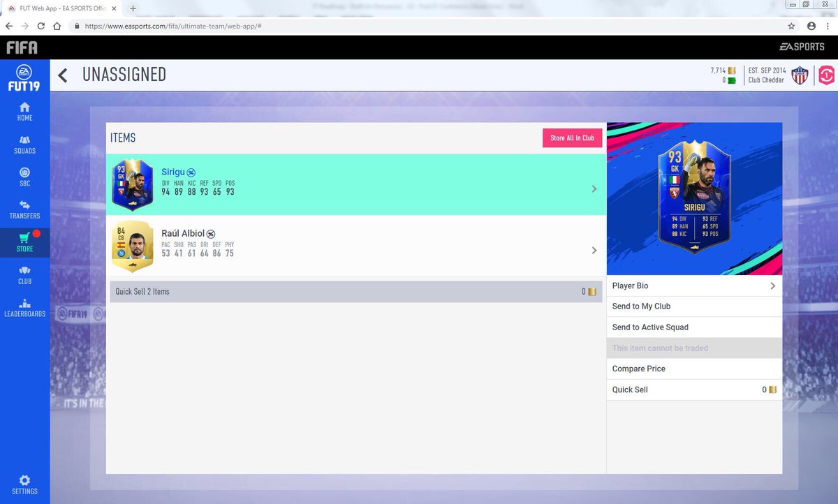The height and width of the screenshot is (504, 838).
Task: Open Chrome three-dot menu
Action: 828,26
